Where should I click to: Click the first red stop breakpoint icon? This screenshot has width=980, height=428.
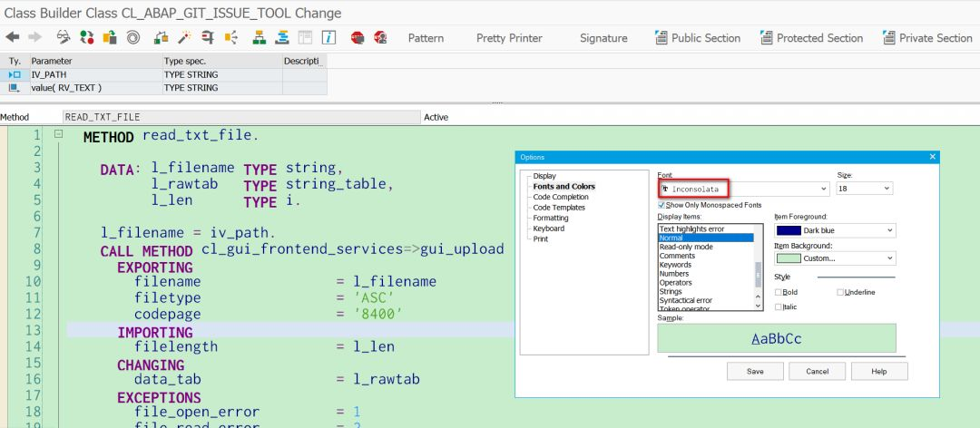(357, 37)
